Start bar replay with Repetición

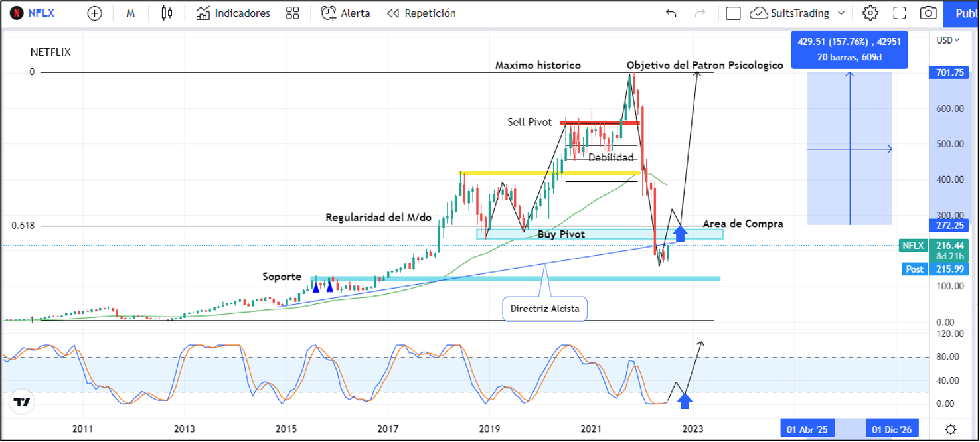[x=422, y=13]
